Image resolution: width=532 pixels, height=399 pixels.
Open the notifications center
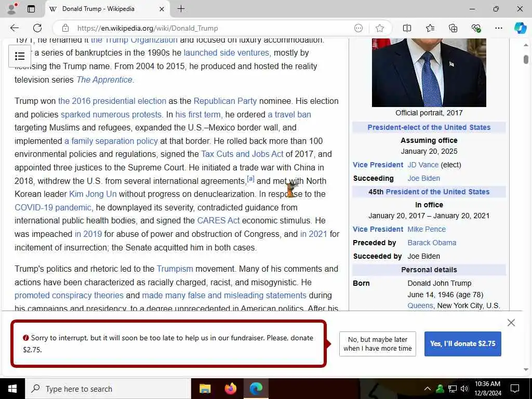(x=515, y=389)
